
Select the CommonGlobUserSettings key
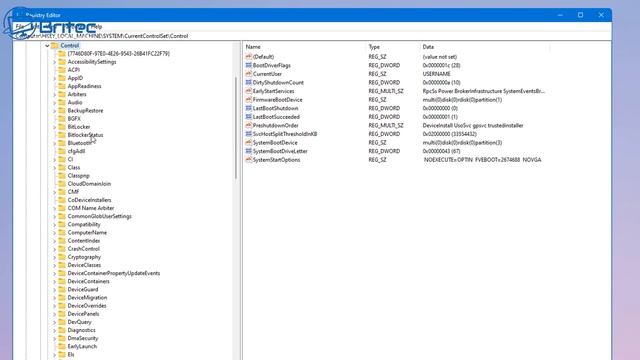pyautogui.click(x=100, y=216)
